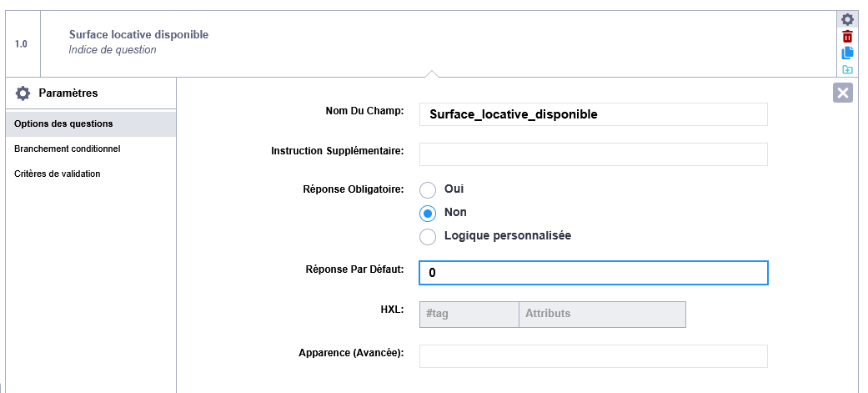Choose the Logique personnalisée radio option
This screenshot has width=868, height=393.
(428, 236)
